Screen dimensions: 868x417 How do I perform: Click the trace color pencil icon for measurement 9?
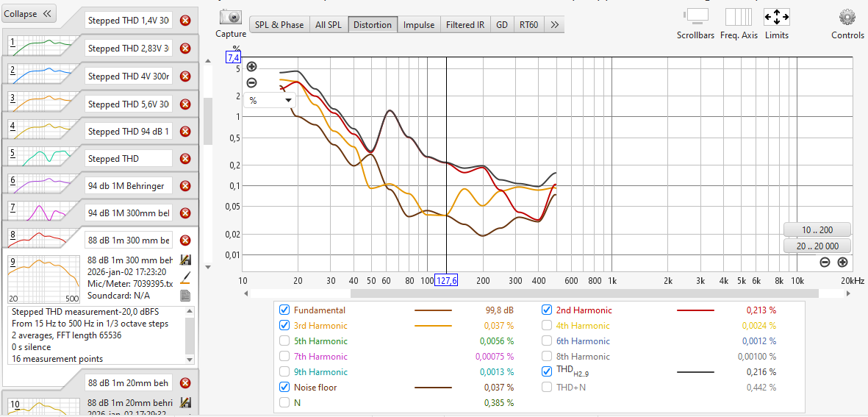(x=185, y=277)
